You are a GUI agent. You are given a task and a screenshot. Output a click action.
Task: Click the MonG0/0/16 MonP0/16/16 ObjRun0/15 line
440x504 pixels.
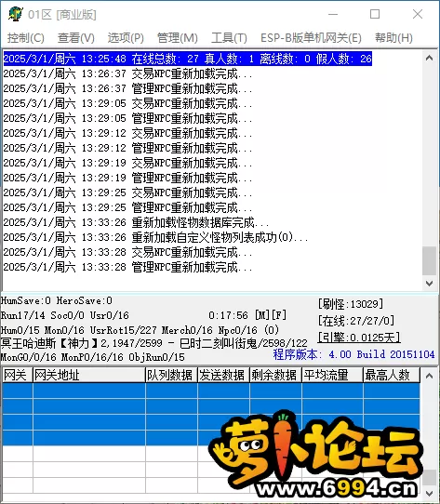pos(93,357)
